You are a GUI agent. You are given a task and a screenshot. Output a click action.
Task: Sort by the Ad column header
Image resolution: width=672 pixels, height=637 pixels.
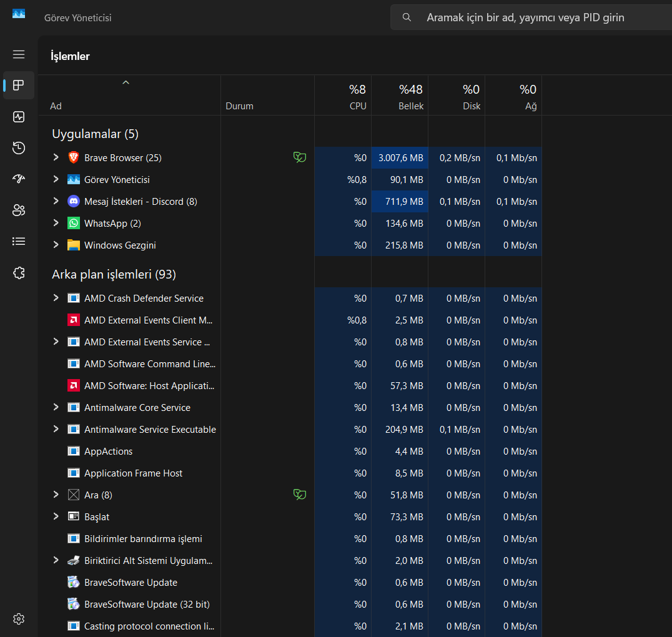tap(129, 96)
